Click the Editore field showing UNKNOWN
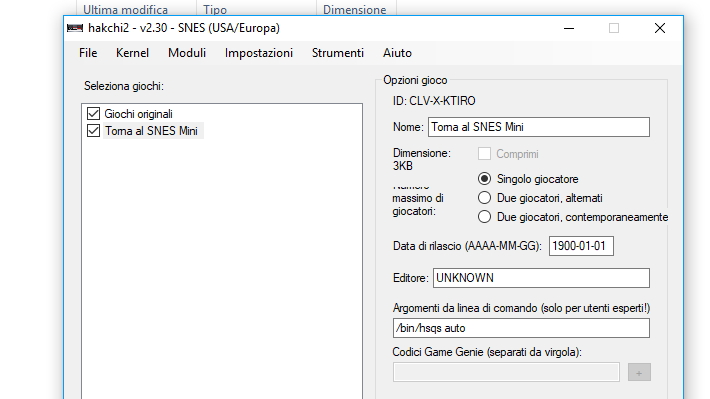Image resolution: width=710 pixels, height=399 pixels. pyautogui.click(x=541, y=278)
